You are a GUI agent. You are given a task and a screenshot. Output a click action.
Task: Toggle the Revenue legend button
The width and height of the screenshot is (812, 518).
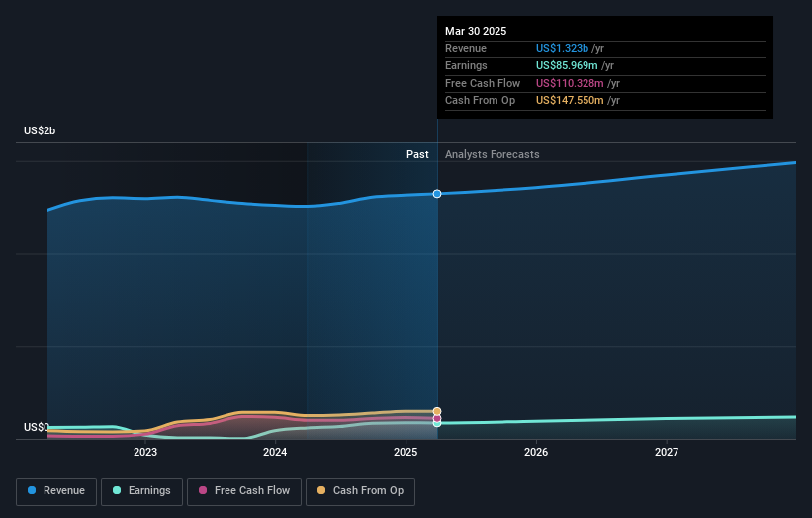click(56, 491)
